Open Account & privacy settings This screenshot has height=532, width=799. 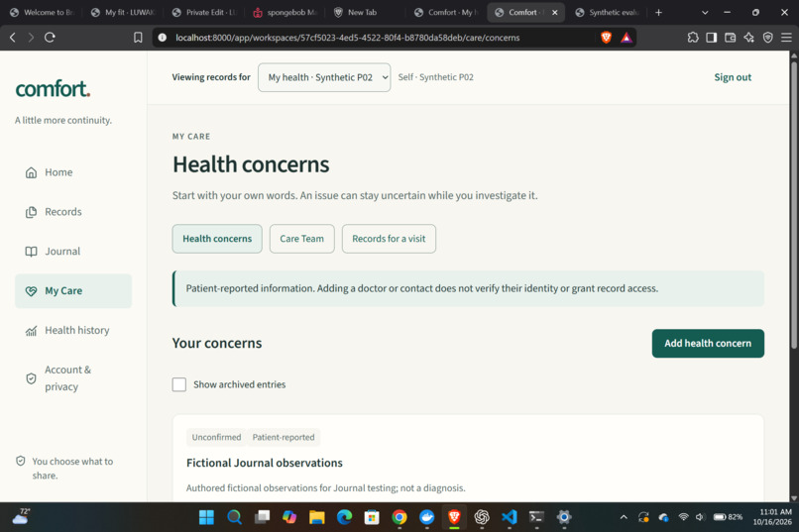73,378
